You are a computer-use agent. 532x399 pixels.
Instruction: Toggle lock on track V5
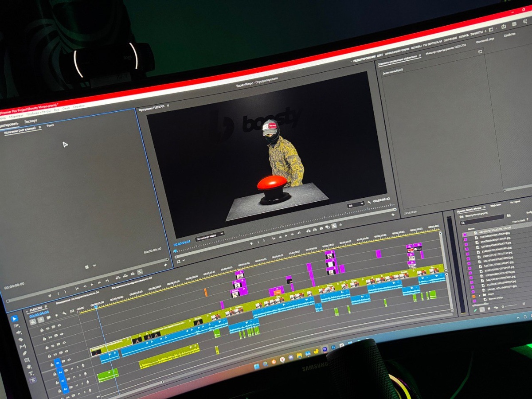click(x=42, y=330)
